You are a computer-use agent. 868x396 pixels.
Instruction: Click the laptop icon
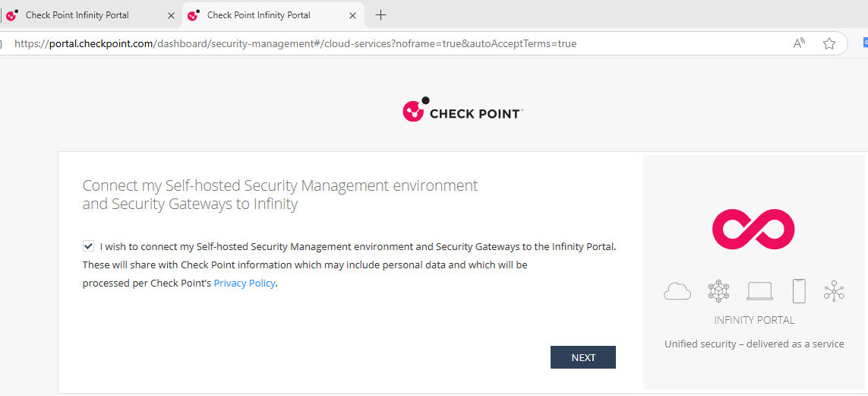point(759,291)
